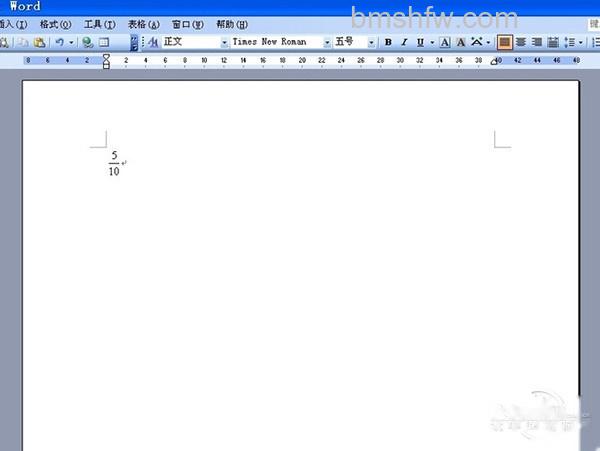The image size is (600, 451).
Task: Open the style dropdown showing 正文
Action: click(224, 42)
